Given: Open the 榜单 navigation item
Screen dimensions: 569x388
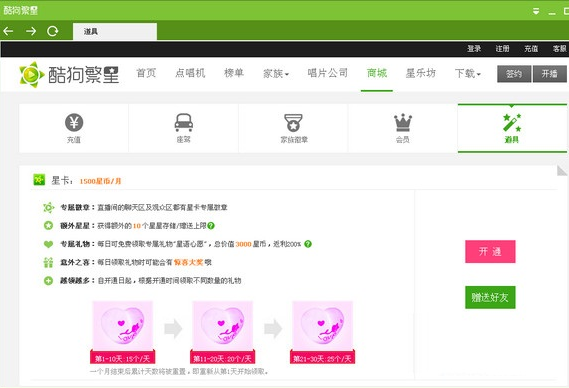Looking at the screenshot, I should point(234,73).
